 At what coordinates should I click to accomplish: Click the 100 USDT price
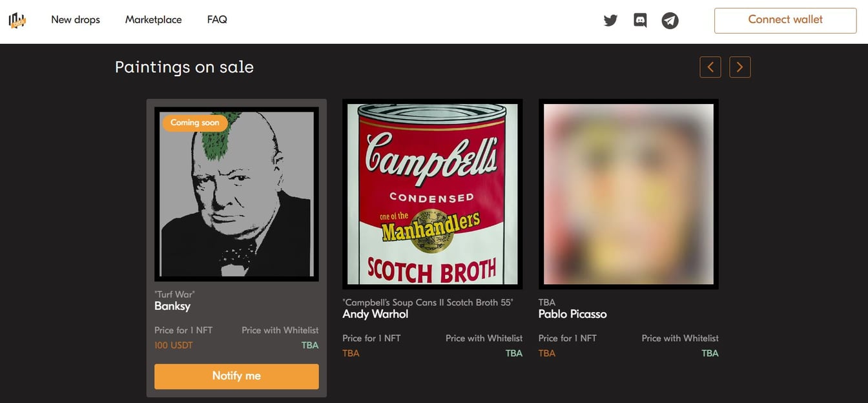click(174, 346)
